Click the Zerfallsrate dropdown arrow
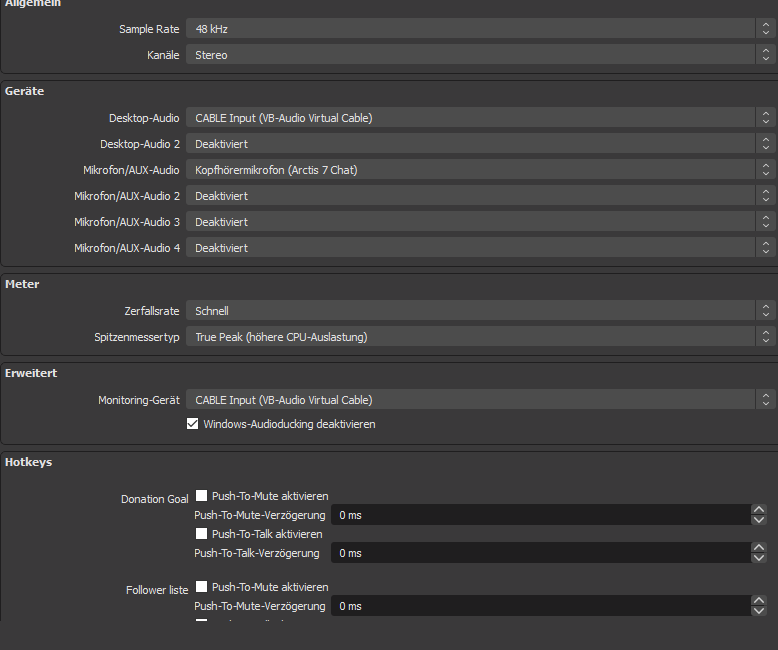Image resolution: width=778 pixels, height=650 pixels. pyautogui.click(x=765, y=311)
